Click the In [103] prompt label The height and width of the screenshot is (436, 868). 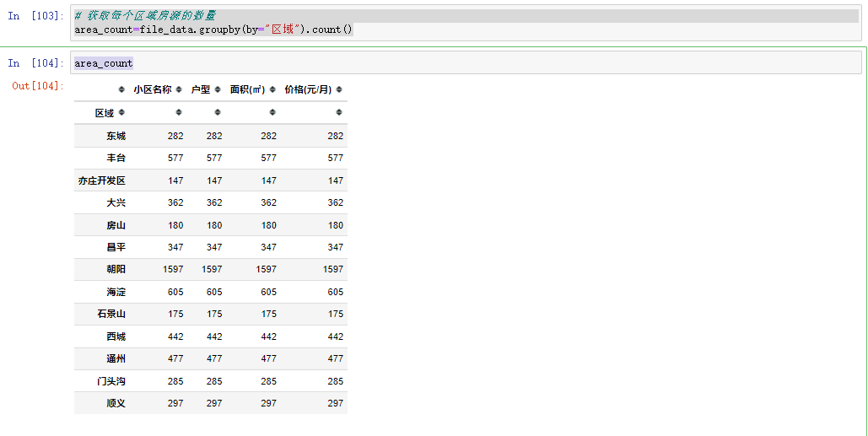(x=36, y=16)
